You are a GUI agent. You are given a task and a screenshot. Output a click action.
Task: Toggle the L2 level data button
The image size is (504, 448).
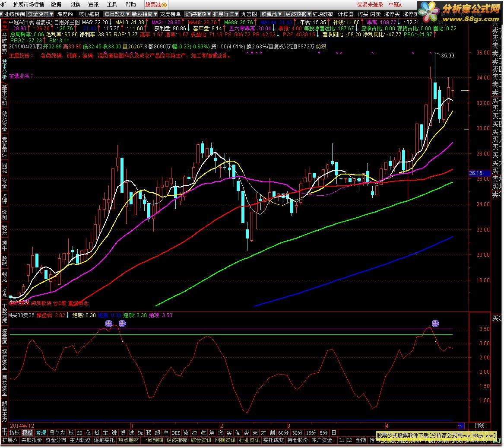coord(349,440)
